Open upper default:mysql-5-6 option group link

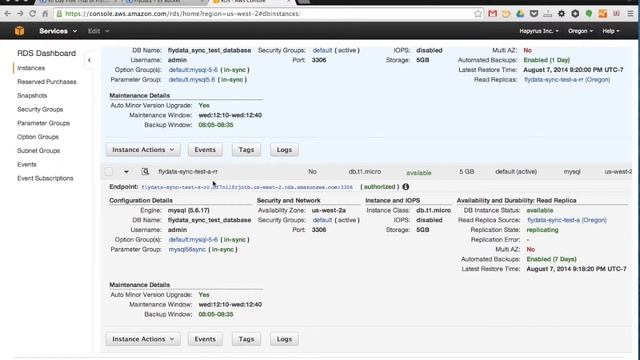tap(193, 70)
